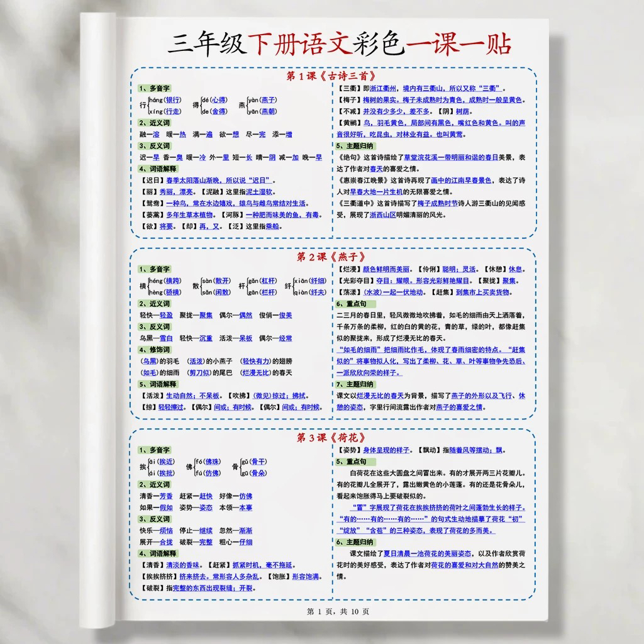Select the pinyin entry "āi(挨近)"
The width and height of the screenshot is (644, 644).
pos(162,461)
